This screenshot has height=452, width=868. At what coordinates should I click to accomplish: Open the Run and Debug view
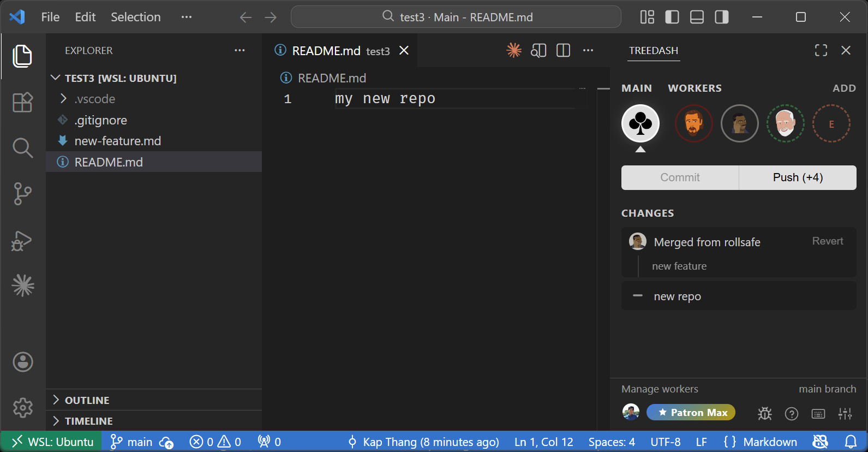(22, 240)
